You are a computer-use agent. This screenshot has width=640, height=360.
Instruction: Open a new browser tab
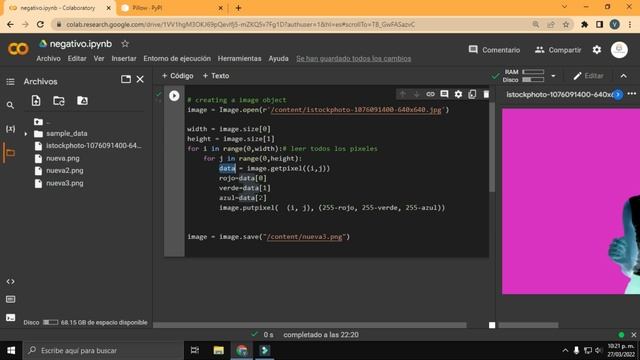click(x=238, y=8)
